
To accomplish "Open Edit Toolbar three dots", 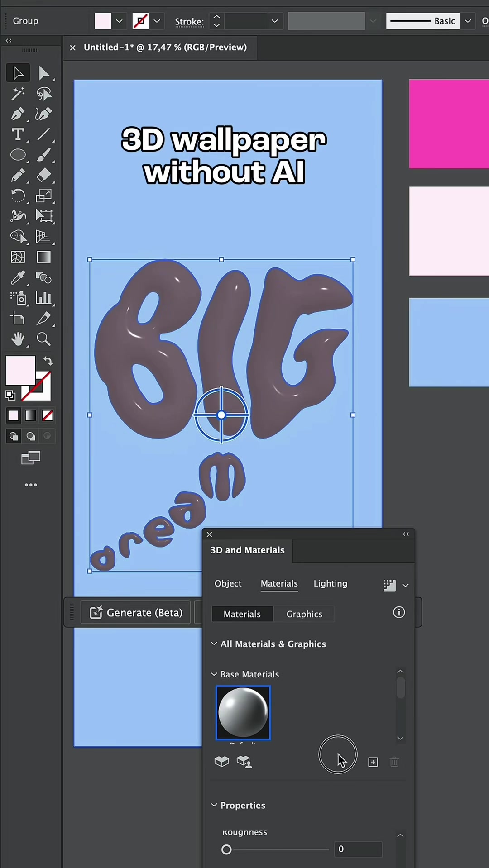I will tap(31, 485).
